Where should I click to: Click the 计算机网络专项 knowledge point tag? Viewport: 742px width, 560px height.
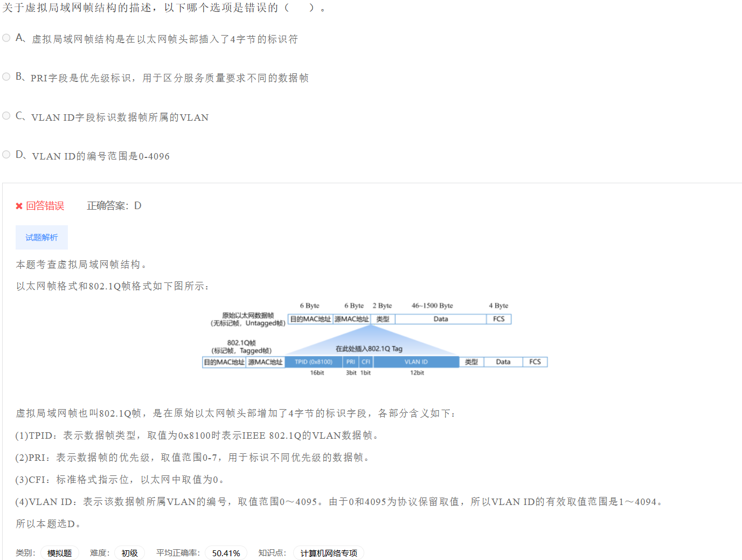[329, 553]
